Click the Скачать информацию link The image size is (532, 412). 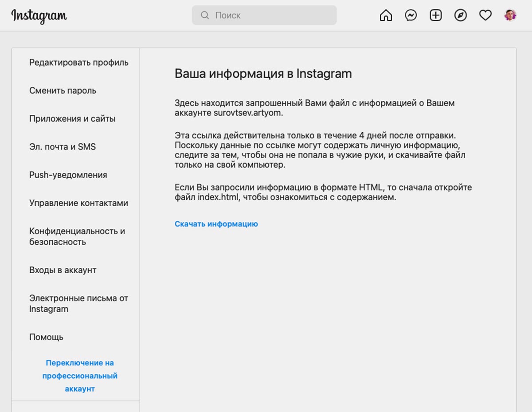216,224
